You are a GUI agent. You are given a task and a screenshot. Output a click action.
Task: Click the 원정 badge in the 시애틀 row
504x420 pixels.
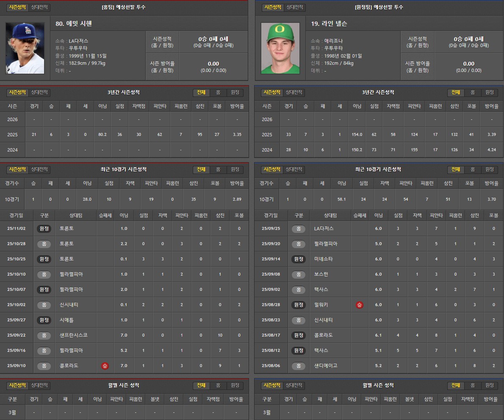(x=44, y=320)
